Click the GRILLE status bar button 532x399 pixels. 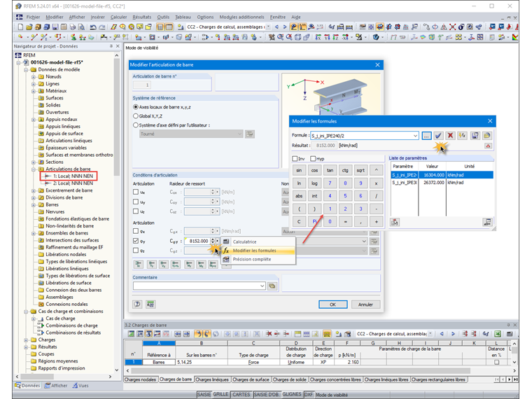point(220,394)
